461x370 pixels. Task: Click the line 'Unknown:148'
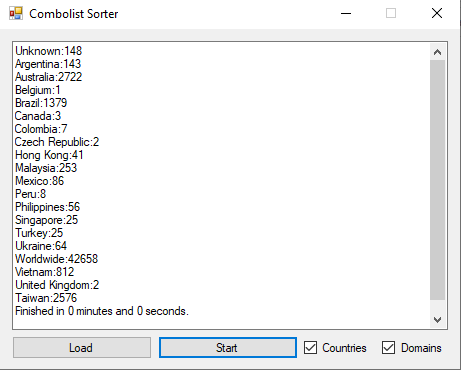tap(49, 51)
